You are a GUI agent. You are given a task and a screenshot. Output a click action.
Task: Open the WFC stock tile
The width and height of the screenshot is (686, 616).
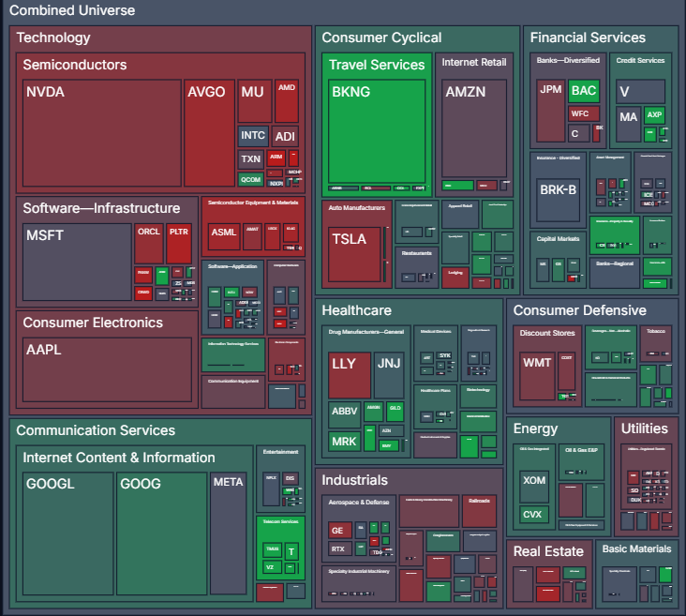(x=584, y=113)
